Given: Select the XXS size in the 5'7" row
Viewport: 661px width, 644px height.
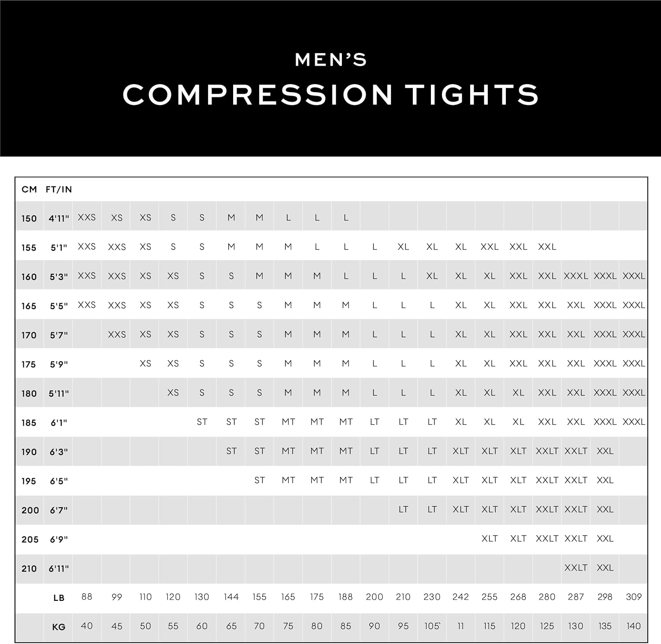Looking at the screenshot, I should [117, 335].
